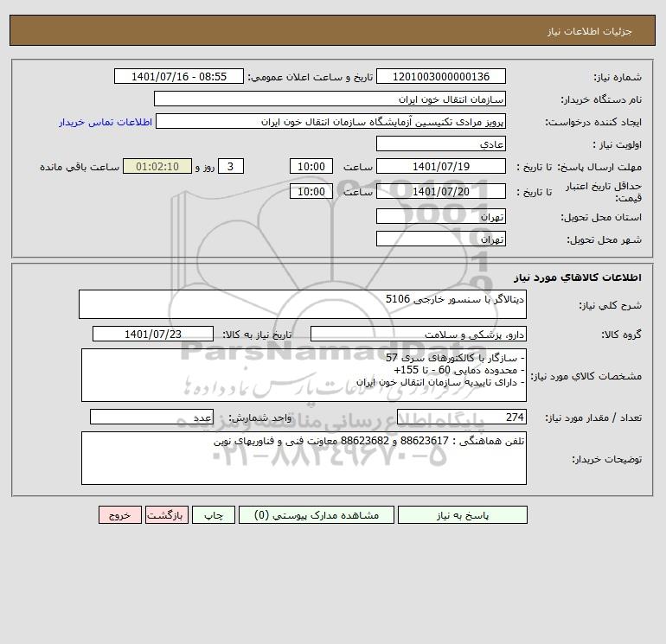Click the توضیحات خریدار label
Screen dimensions: 666x644
coord(607,459)
